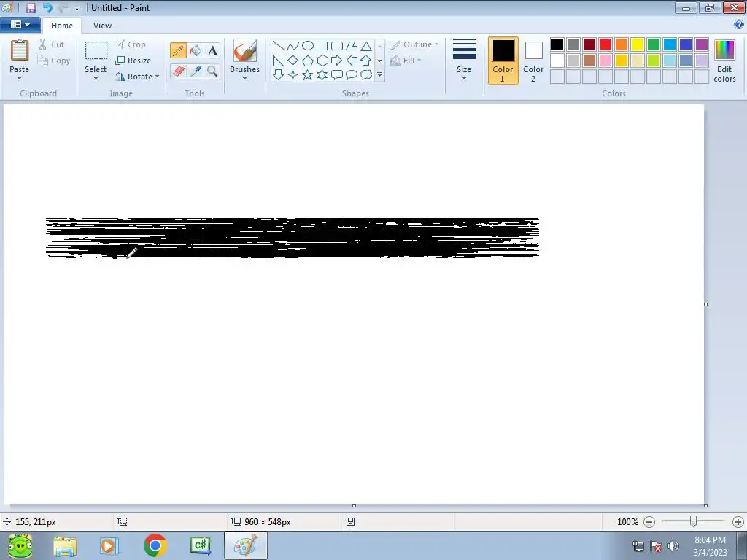
Task: Open the Paint Help icon
Action: [x=739, y=24]
